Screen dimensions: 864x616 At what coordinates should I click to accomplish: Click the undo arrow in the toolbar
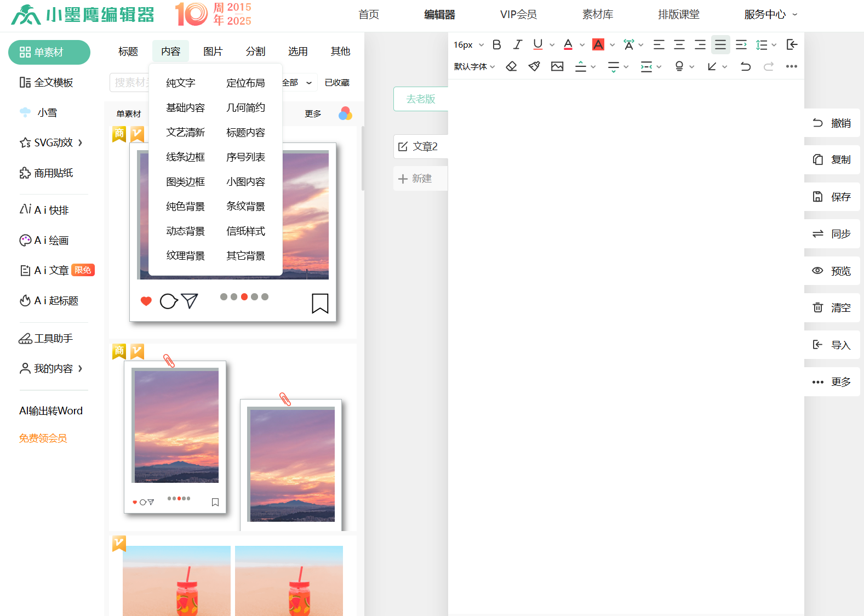pyautogui.click(x=745, y=66)
